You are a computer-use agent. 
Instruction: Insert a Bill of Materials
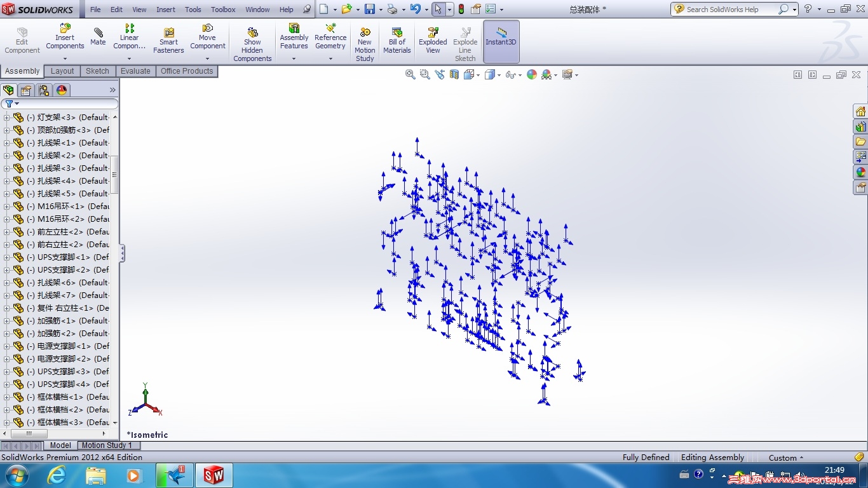397,41
